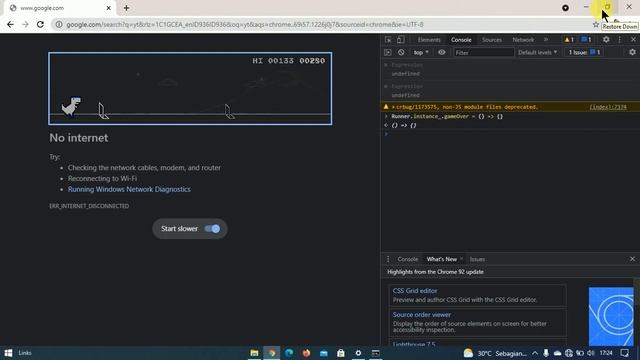
Task: Reload the page with refresh icon
Action: (40, 24)
